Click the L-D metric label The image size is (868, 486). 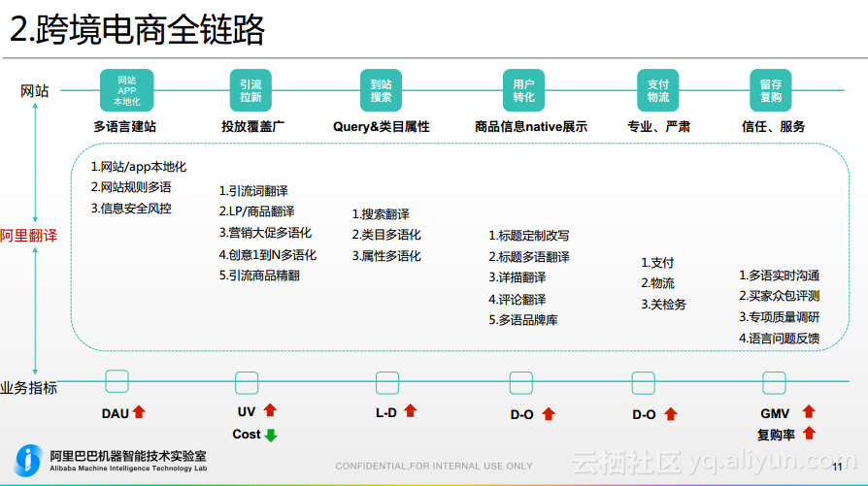(x=385, y=412)
